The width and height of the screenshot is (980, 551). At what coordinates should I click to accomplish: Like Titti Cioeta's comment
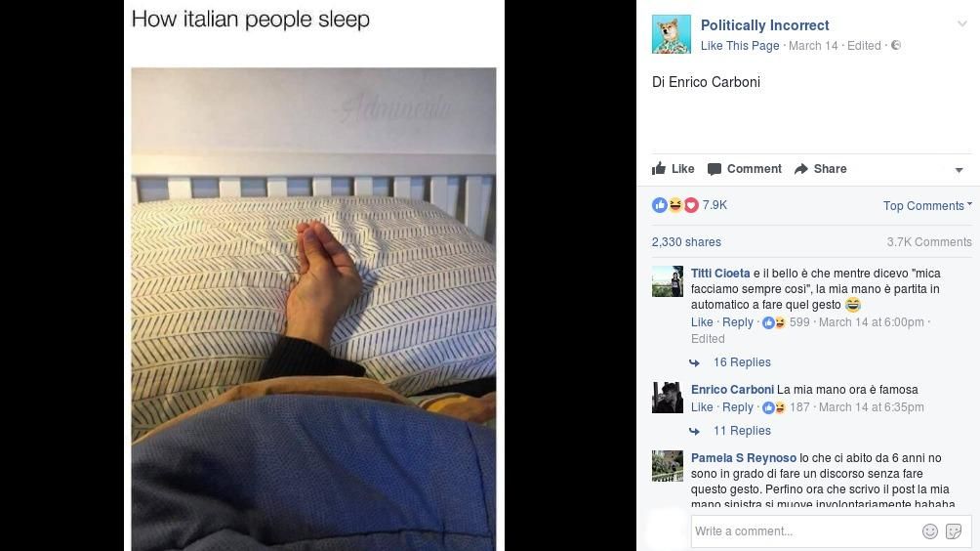pyautogui.click(x=702, y=322)
